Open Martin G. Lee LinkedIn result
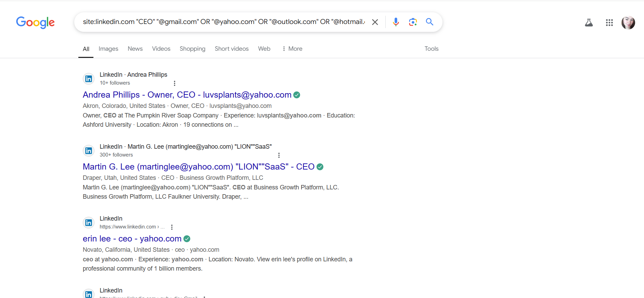Screen dimensions: 644x298 198,167
